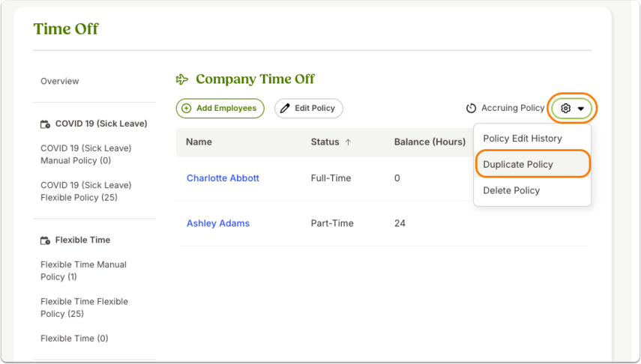Image resolution: width=641 pixels, height=364 pixels.
Task: Click Full-Time status in Charlotte Abbott's row
Action: pos(331,178)
